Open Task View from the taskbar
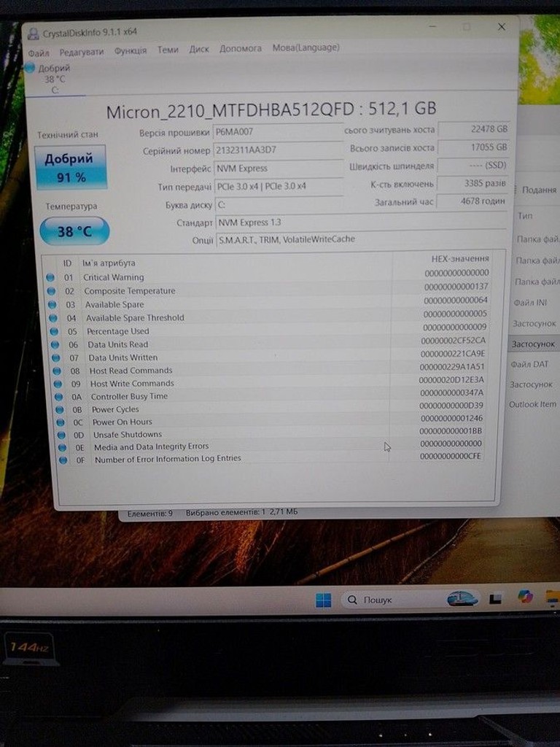Image resolution: width=560 pixels, height=747 pixels. pos(495,599)
